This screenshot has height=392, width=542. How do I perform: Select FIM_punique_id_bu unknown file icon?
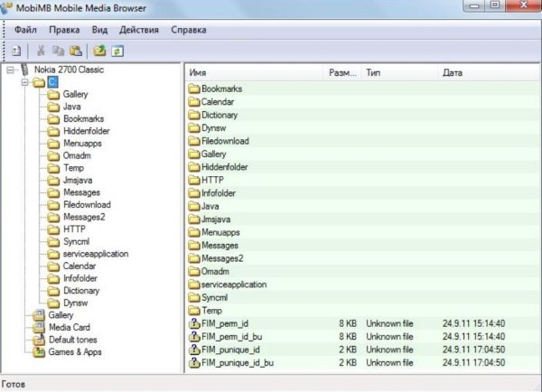pos(194,363)
